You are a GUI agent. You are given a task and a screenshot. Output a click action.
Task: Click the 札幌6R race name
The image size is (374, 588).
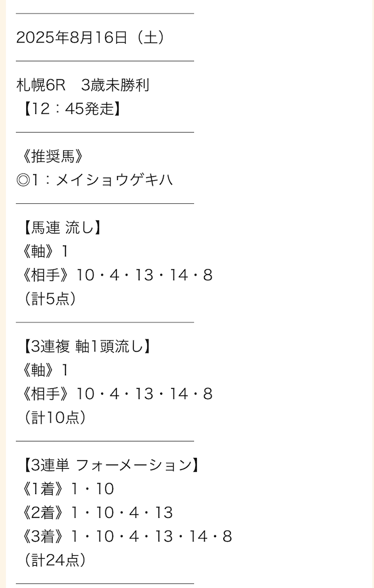tap(41, 85)
